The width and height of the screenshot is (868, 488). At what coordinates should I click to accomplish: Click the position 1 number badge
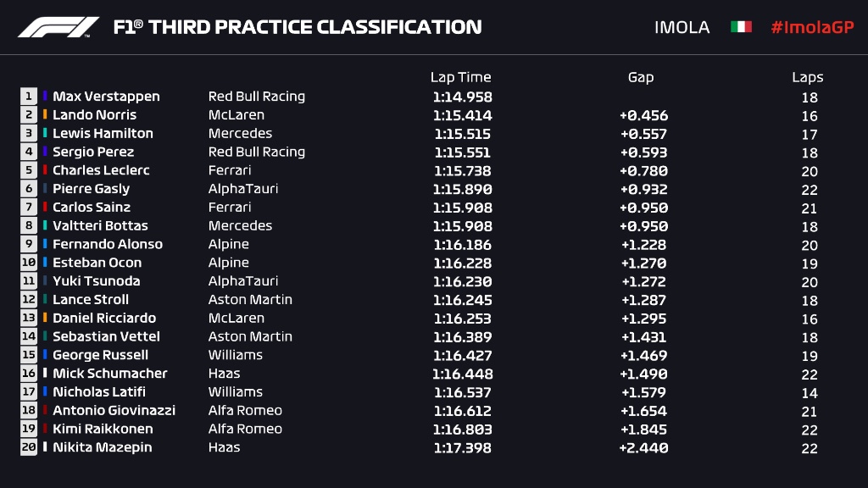[x=29, y=97]
